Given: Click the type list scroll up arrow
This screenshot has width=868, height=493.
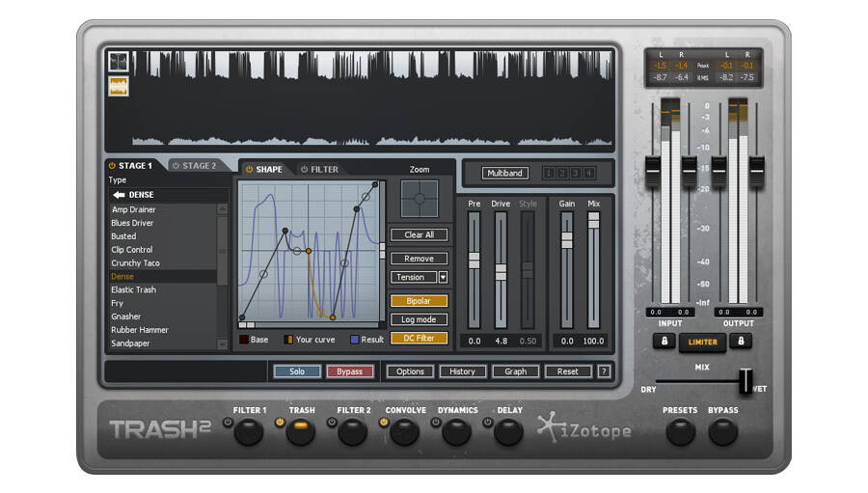Looking at the screenshot, I should 223,208.
